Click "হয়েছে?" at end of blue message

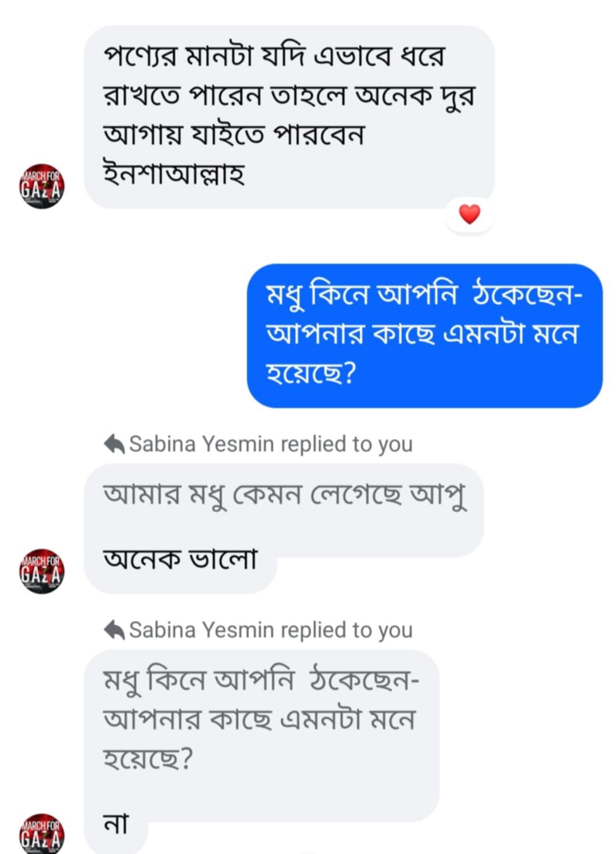[311, 373]
